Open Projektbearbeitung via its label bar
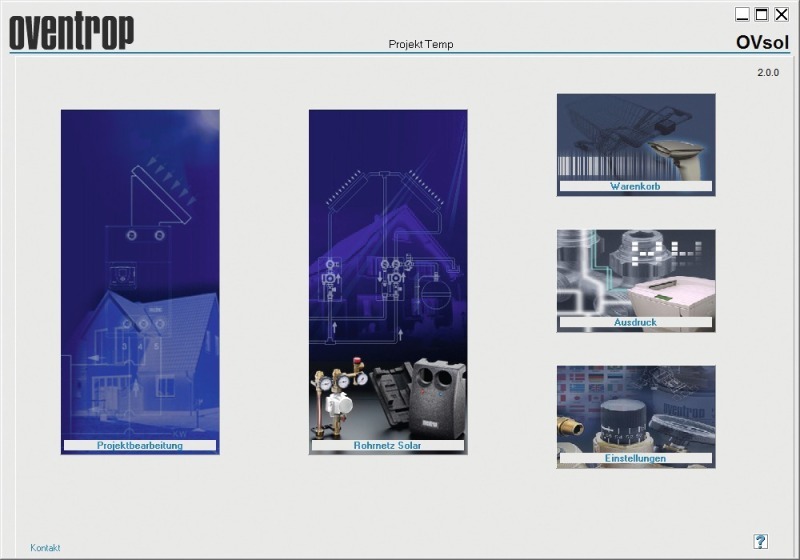Viewport: 800px width, 560px height. click(140, 445)
